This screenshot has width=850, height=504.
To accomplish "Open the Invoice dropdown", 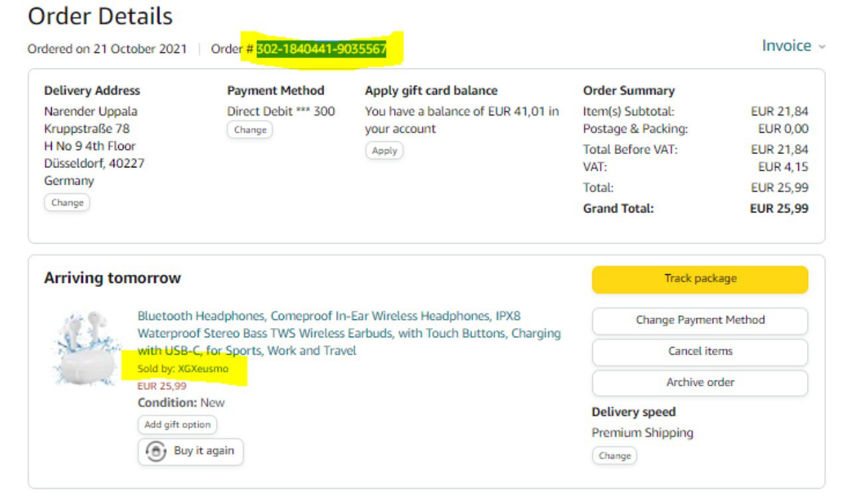I will (793, 46).
